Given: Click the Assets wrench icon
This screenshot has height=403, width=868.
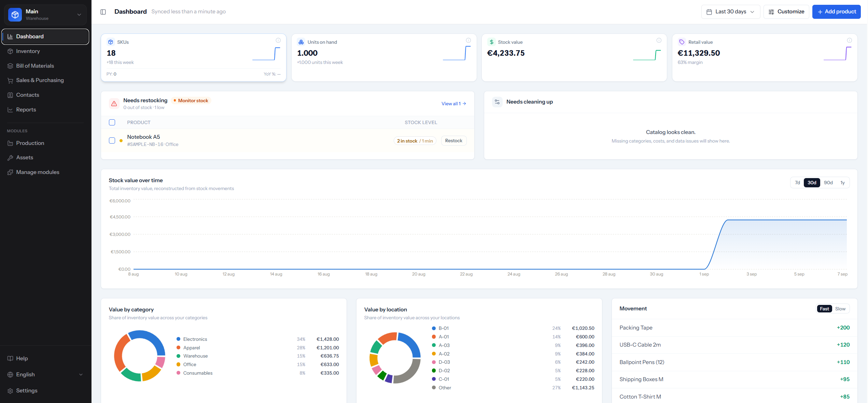Looking at the screenshot, I should (x=10, y=158).
